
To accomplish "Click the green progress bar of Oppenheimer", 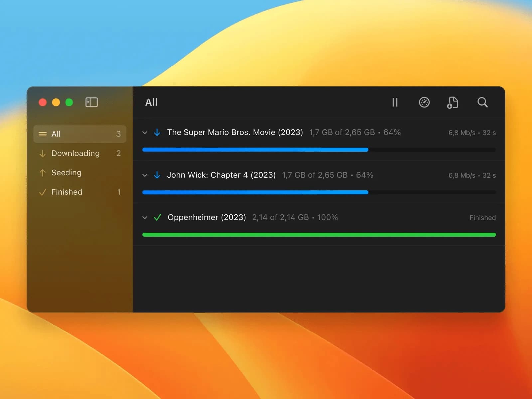I will click(x=319, y=234).
